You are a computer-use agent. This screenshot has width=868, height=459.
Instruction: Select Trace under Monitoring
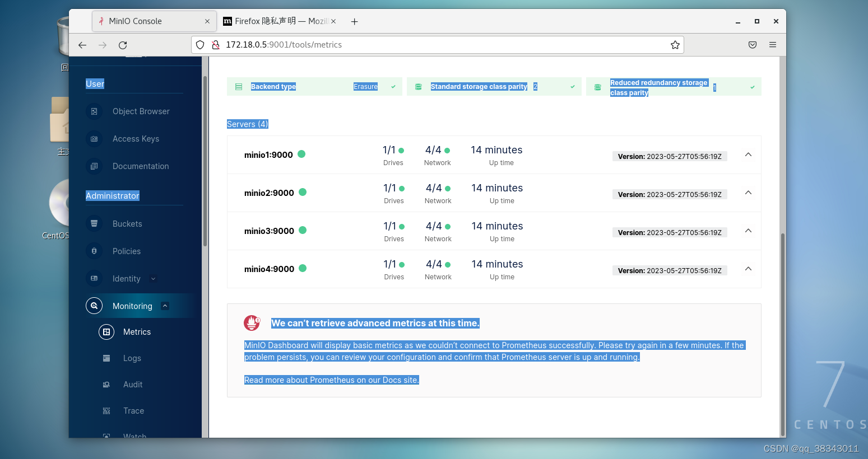[x=133, y=411]
